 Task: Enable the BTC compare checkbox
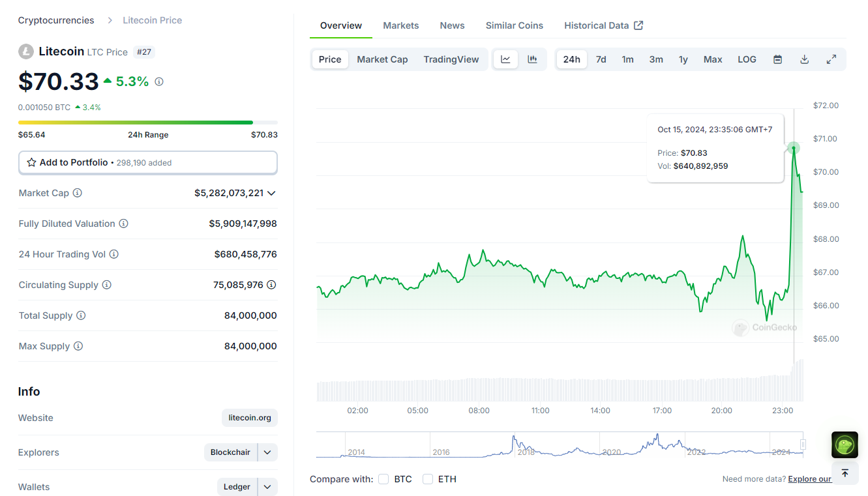tap(383, 479)
